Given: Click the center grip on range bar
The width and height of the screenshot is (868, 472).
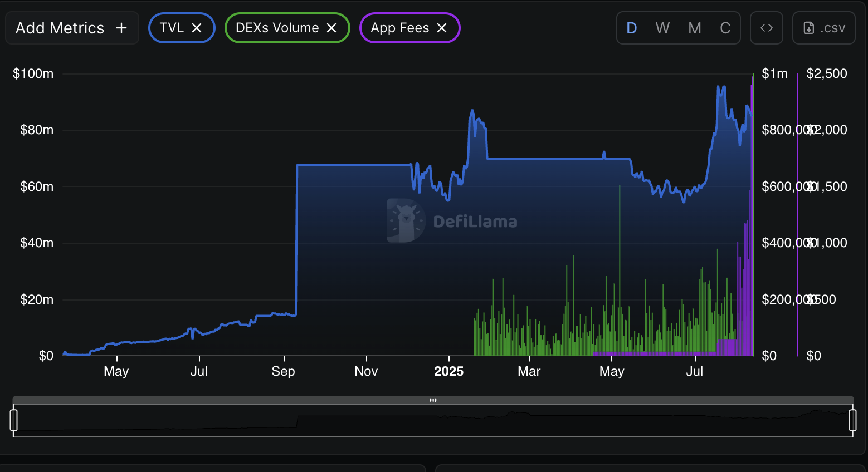Looking at the screenshot, I should [433, 400].
